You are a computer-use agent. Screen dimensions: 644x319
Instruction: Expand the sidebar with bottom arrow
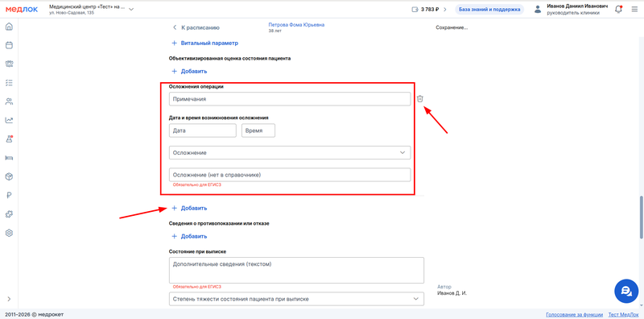9,299
